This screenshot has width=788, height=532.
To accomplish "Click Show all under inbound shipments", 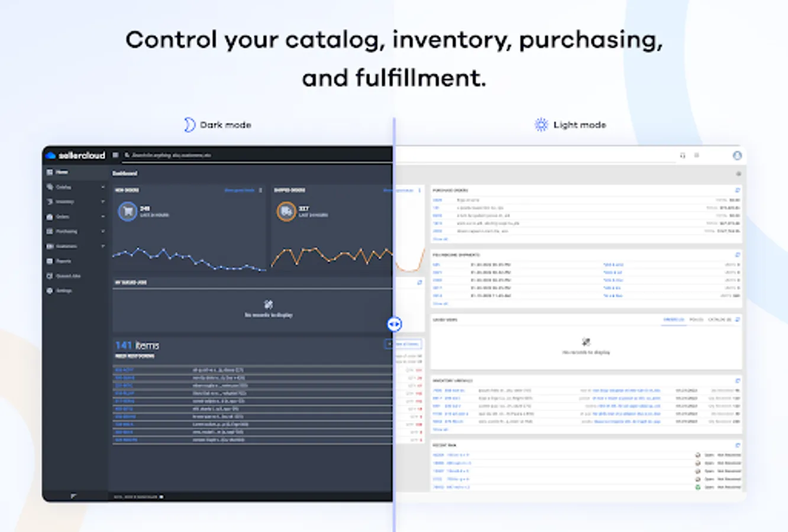I will (440, 304).
